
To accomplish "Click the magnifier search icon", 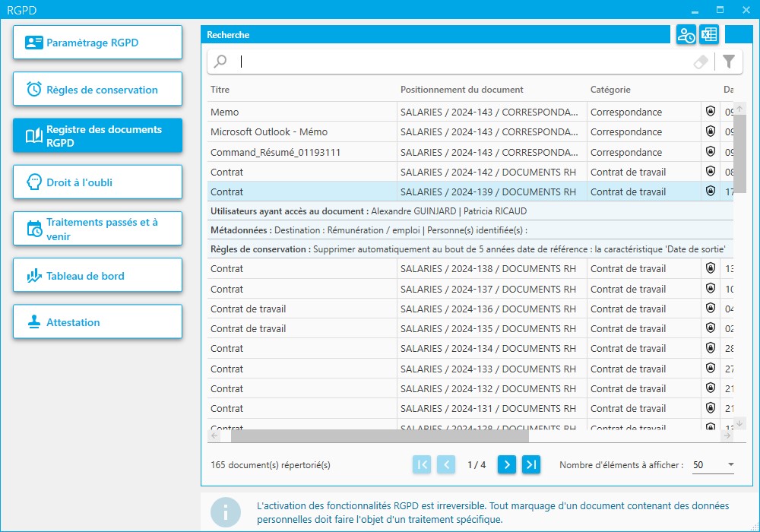I will [220, 62].
